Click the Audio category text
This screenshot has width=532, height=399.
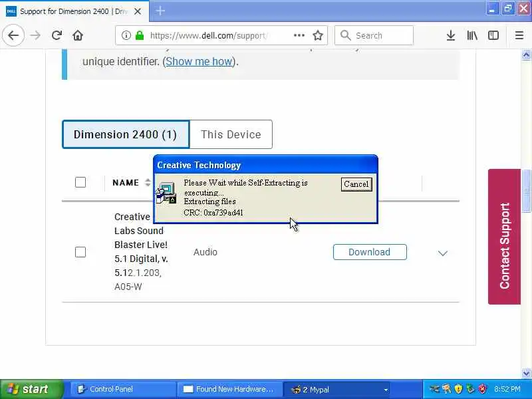tap(205, 252)
